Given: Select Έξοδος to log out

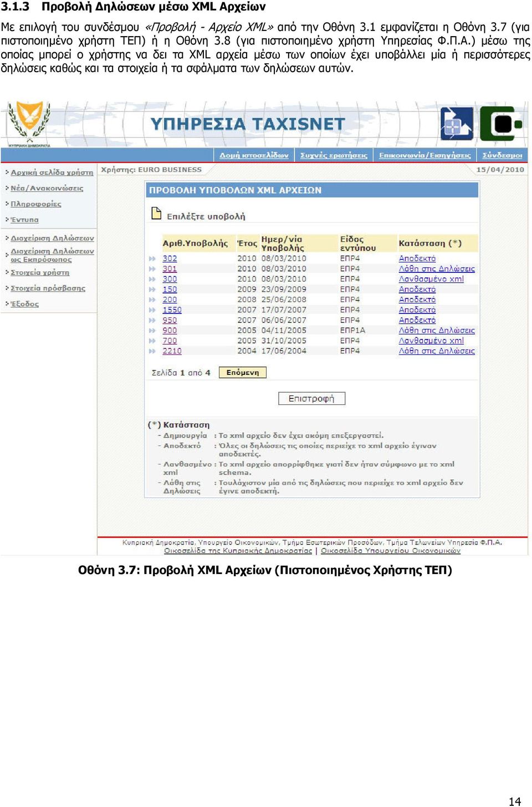Looking at the screenshot, I should (24, 304).
